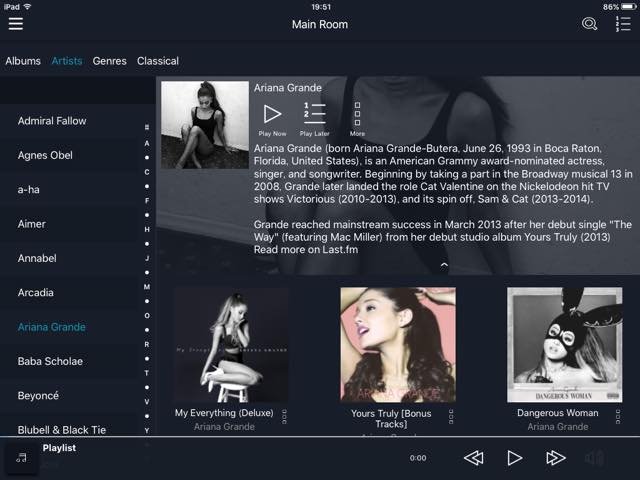The image size is (640, 480).
Task: Tap the 0:00 playback time
Action: (x=418, y=458)
